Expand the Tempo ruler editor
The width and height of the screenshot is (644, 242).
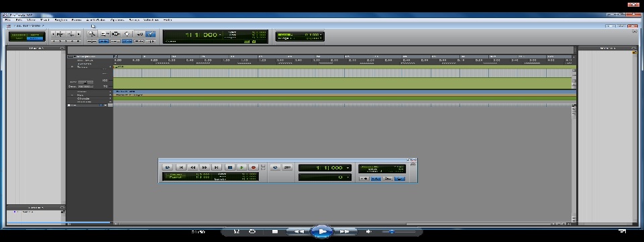click(72, 67)
